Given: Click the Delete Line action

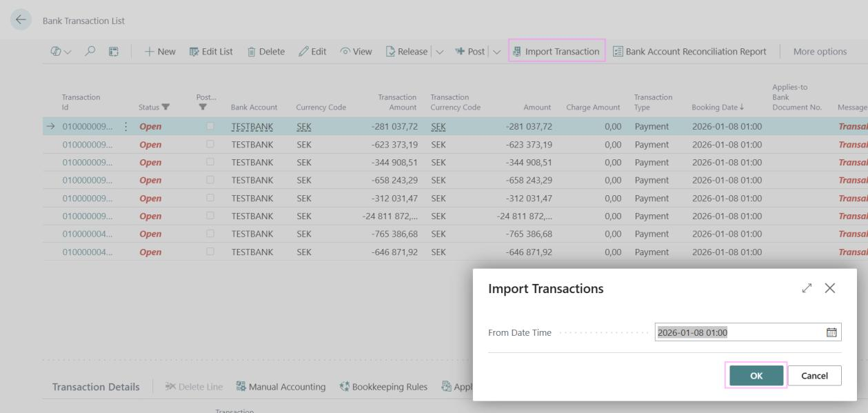Looking at the screenshot, I should click(193, 387).
